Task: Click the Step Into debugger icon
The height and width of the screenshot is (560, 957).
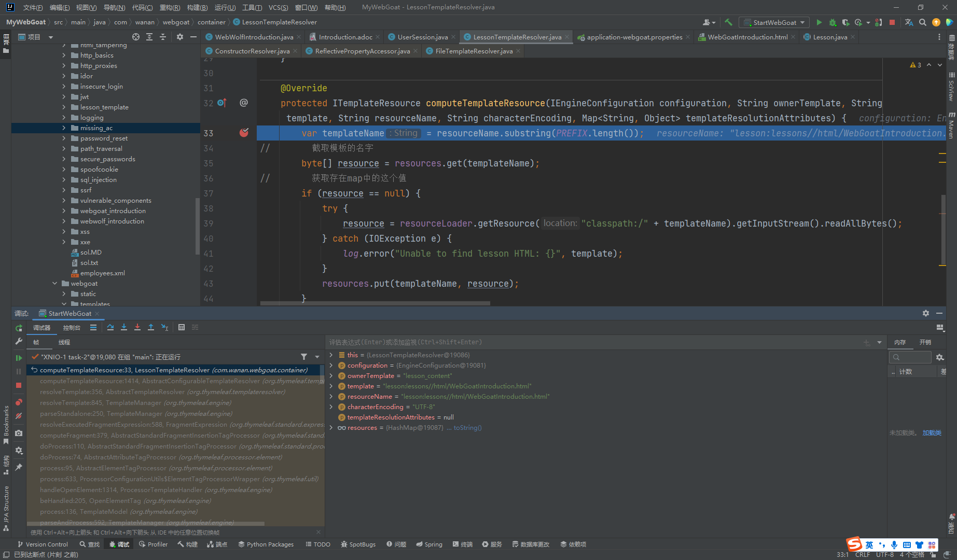Action: (x=124, y=327)
